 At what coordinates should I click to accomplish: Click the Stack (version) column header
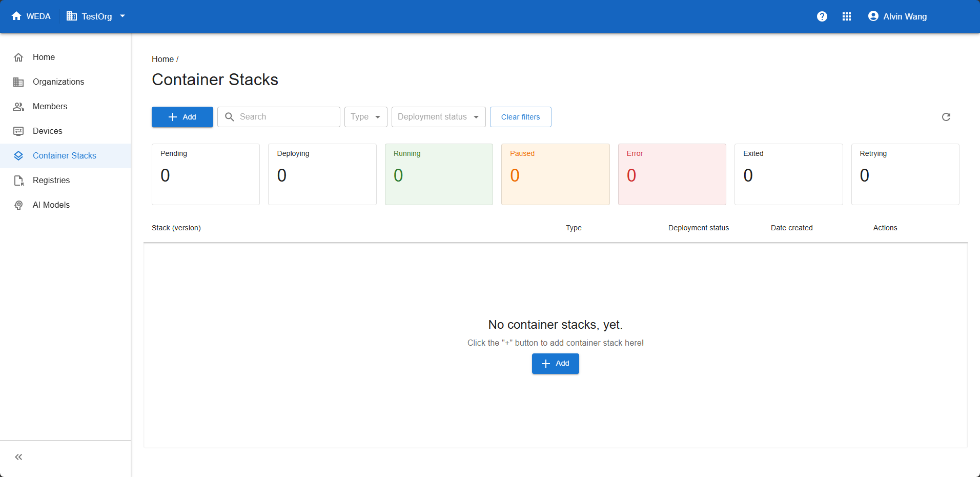tap(176, 228)
